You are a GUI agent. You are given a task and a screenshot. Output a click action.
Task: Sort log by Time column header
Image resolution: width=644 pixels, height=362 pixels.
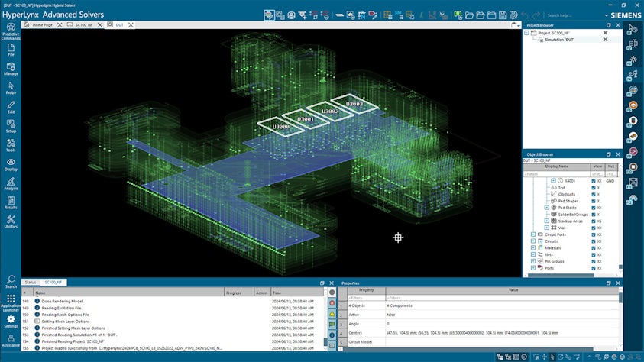tap(297, 293)
